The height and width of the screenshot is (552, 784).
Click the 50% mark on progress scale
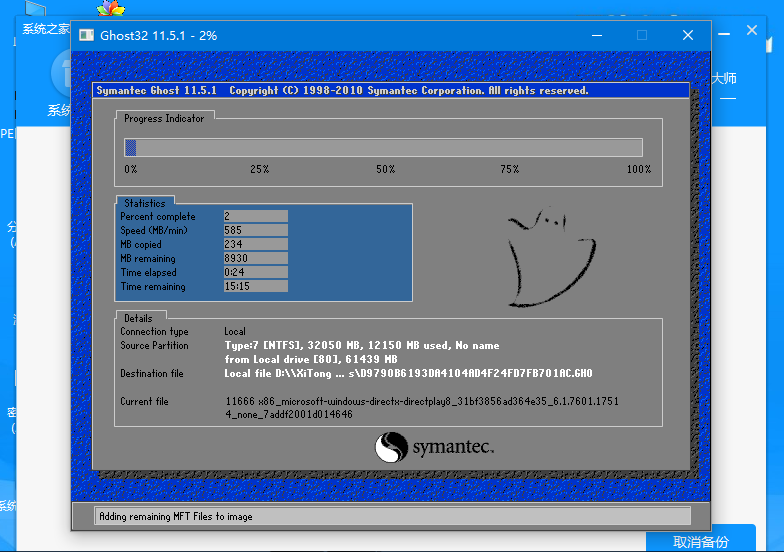pyautogui.click(x=385, y=170)
